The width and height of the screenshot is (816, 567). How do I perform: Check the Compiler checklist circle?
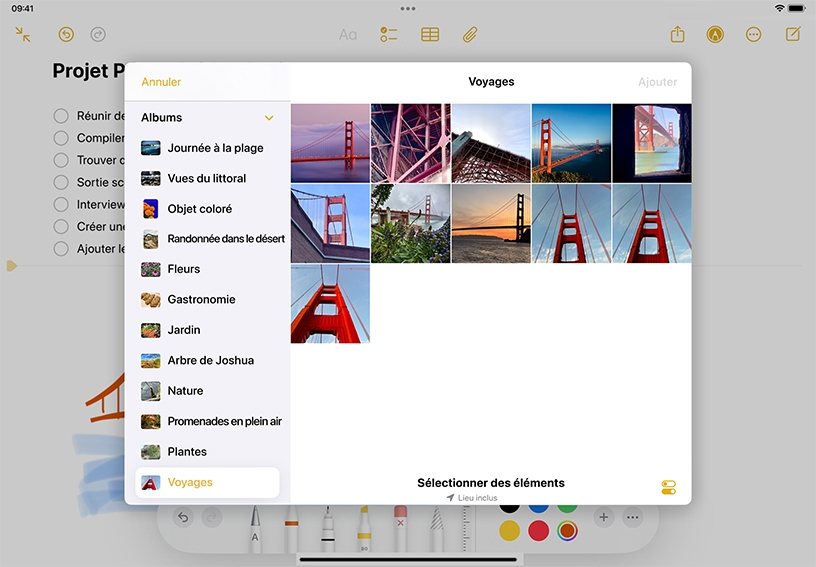pyautogui.click(x=61, y=138)
